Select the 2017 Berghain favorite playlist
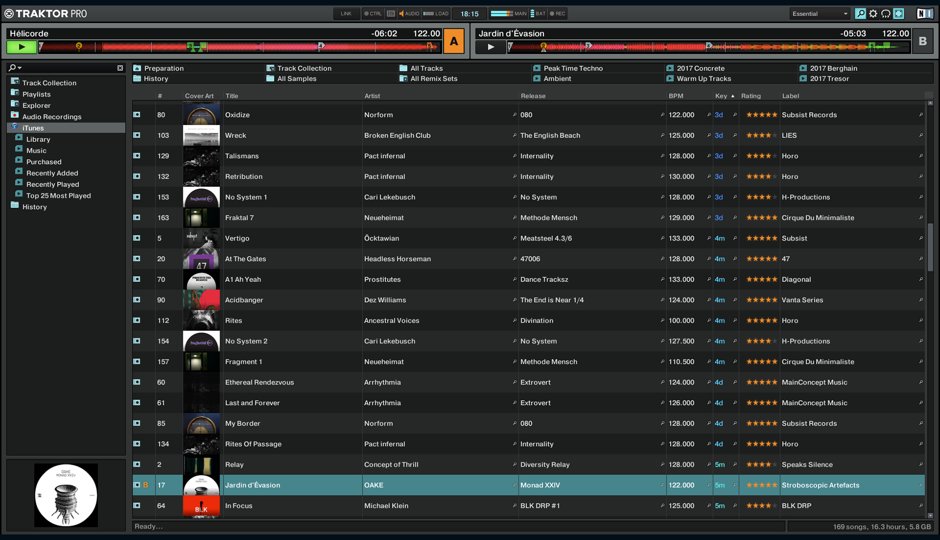 (833, 68)
